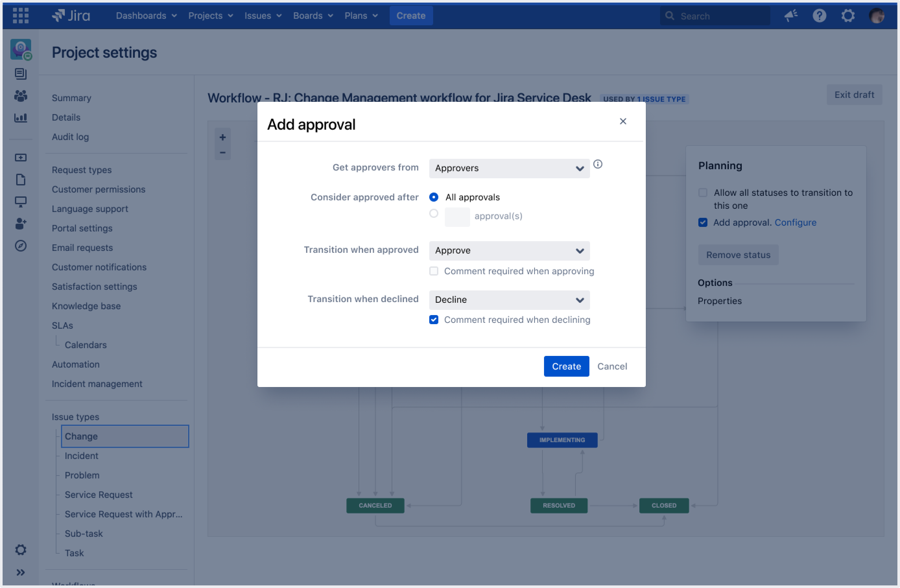This screenshot has width=900, height=588.
Task: Open the notifications megaphone icon
Action: [791, 16]
